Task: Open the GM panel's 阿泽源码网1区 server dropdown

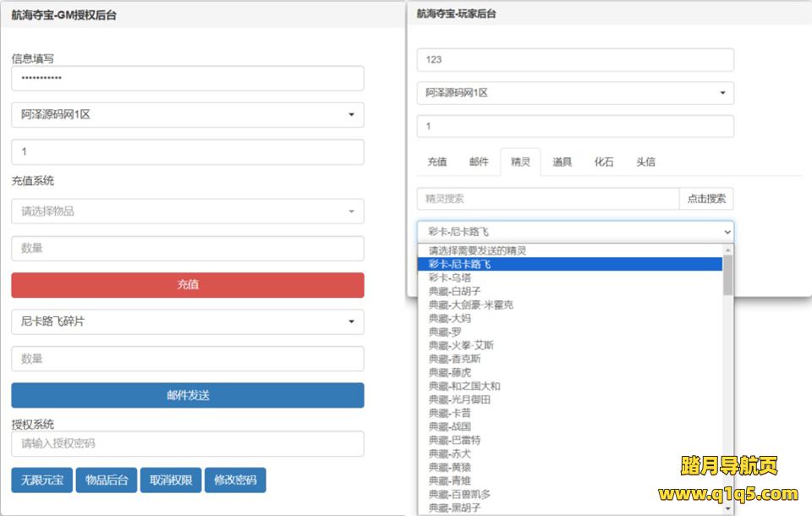Action: tap(187, 115)
